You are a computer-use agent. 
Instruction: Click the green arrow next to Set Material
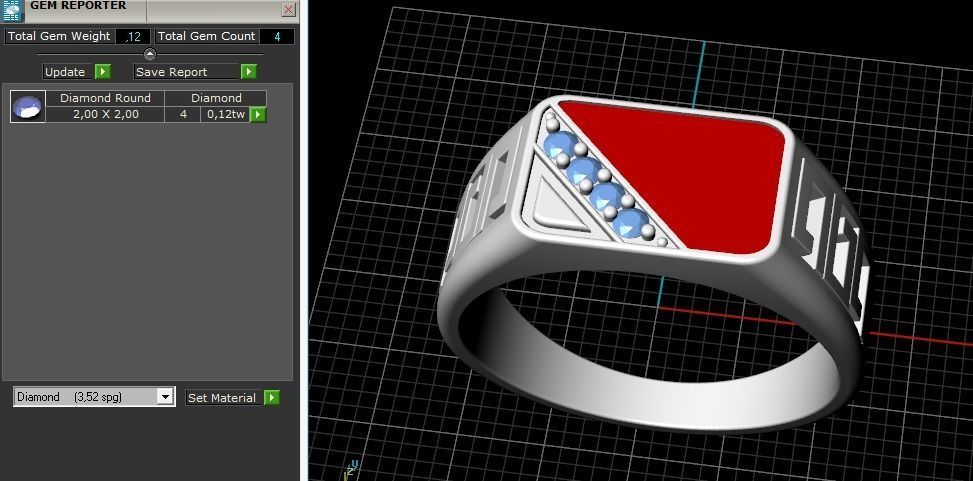[x=272, y=398]
